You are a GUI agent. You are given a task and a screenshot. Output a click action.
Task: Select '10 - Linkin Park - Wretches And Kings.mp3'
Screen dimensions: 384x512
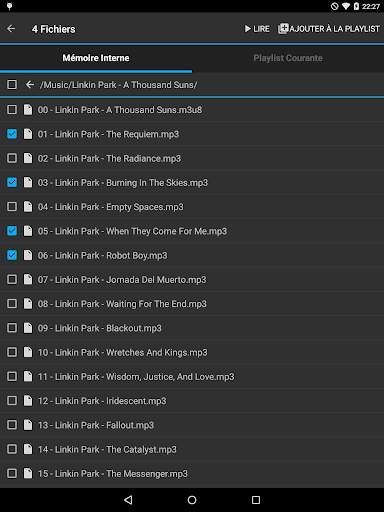123,352
